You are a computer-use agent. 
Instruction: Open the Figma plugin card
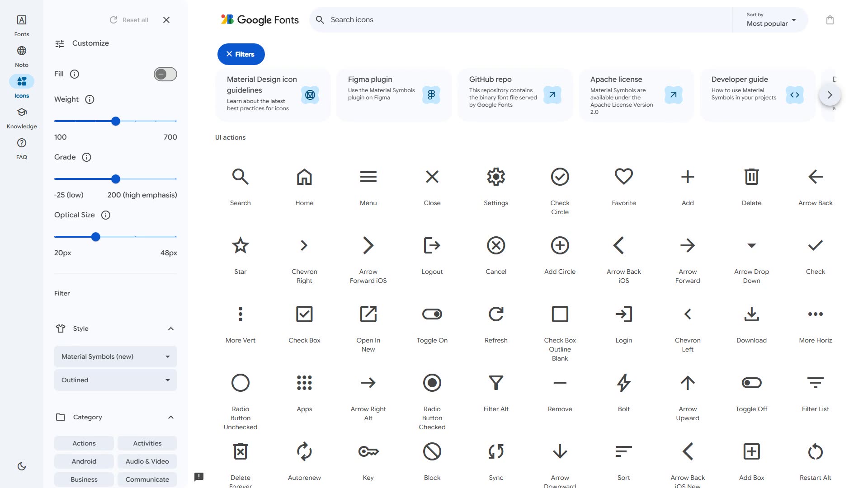(394, 95)
